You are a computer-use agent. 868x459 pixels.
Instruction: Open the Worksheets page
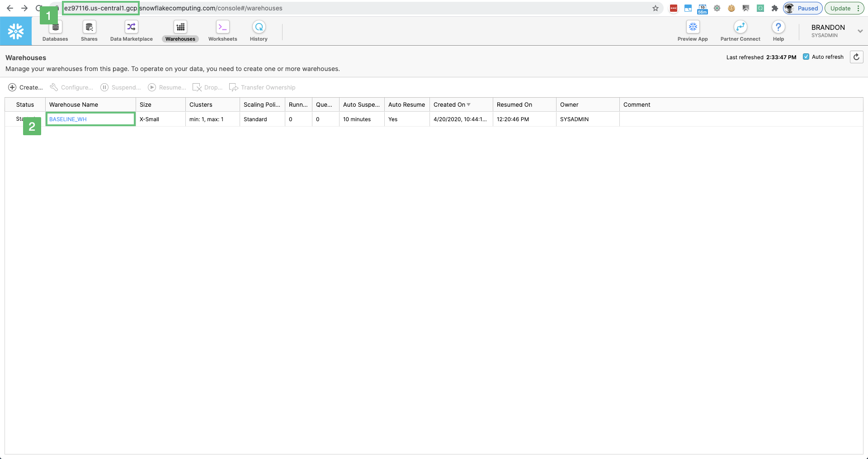point(222,31)
